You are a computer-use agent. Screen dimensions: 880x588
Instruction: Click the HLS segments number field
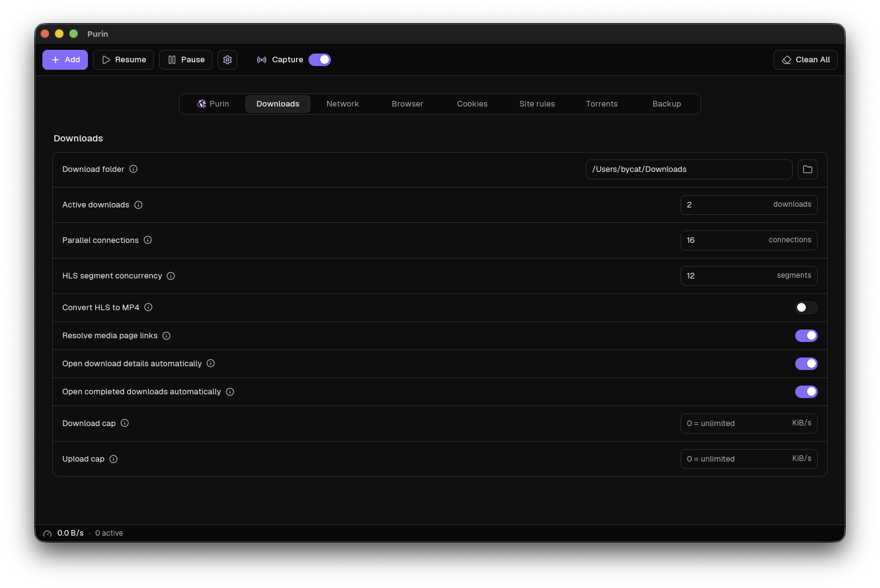749,276
